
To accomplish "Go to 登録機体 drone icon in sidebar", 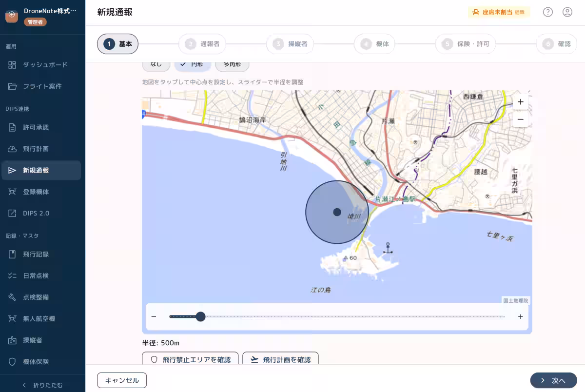I will (41, 192).
